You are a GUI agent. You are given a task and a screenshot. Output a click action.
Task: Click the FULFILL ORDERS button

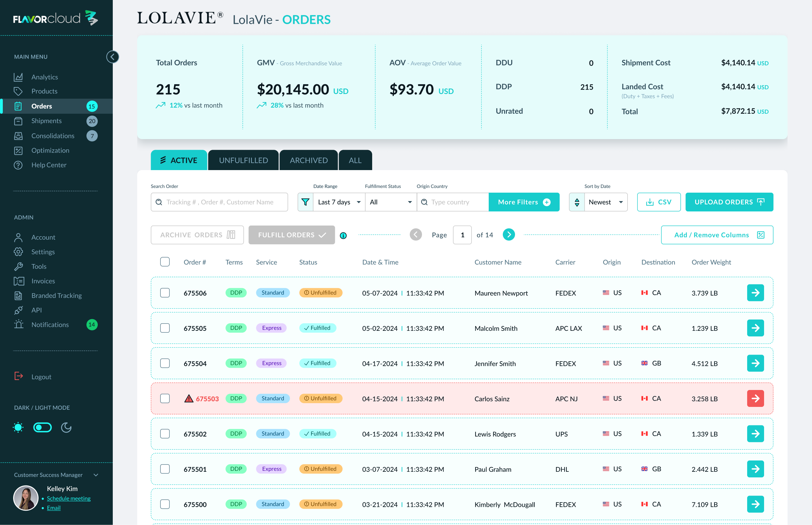pyautogui.click(x=291, y=235)
